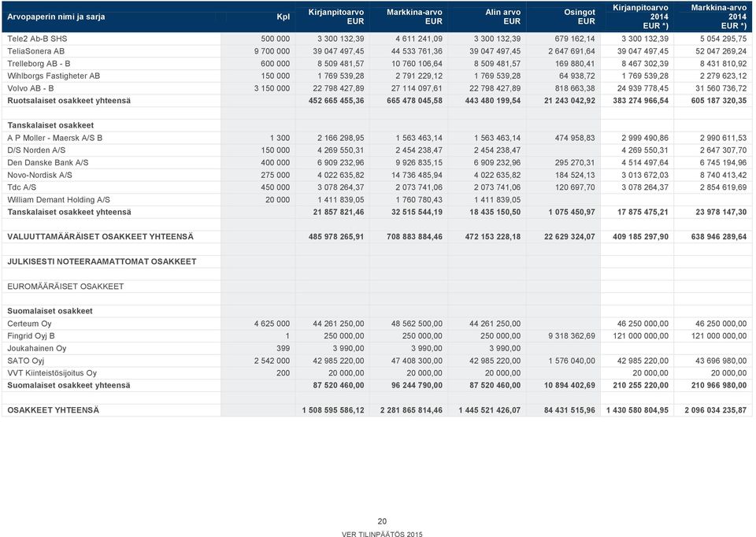Screen dimensions: 756x537
Task: Click grand total 2014 market value '2 096 034 235,87'
Action: 716,410
